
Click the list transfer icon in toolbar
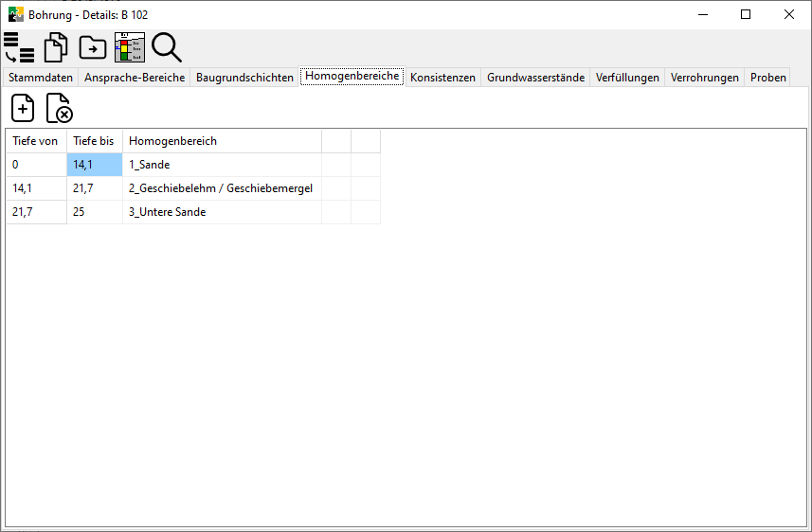tap(19, 47)
